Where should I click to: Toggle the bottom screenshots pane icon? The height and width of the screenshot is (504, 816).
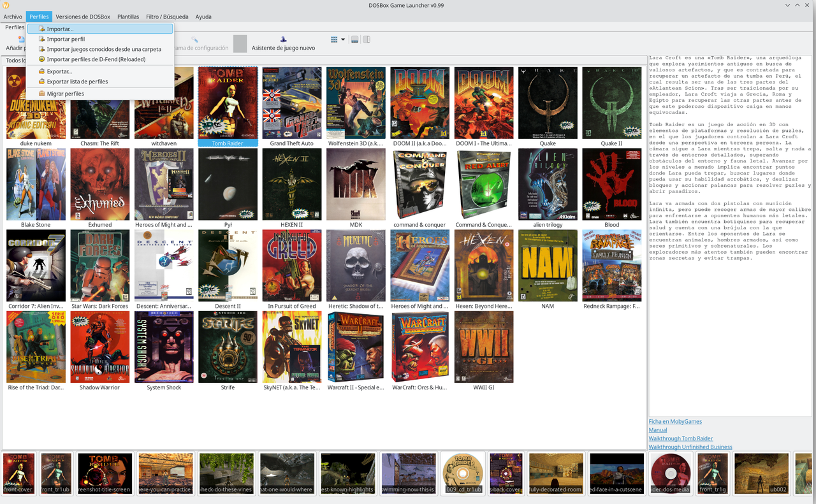pos(355,40)
